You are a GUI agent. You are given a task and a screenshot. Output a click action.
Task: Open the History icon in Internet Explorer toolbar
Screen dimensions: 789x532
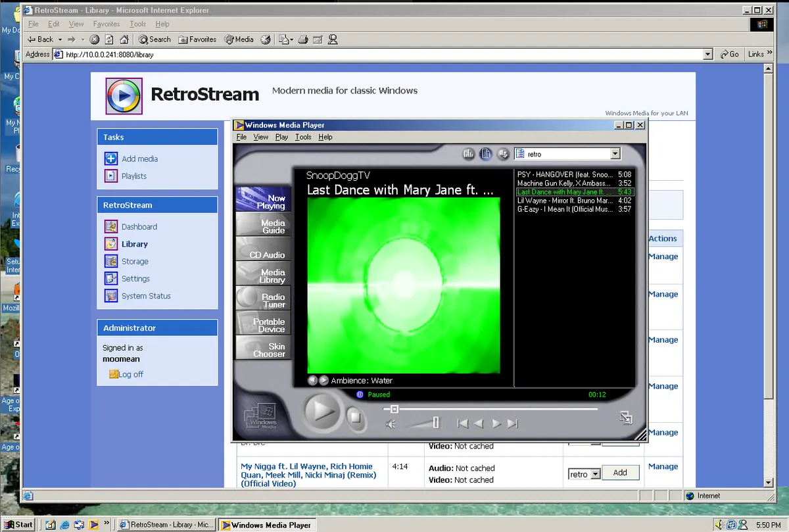click(x=266, y=39)
